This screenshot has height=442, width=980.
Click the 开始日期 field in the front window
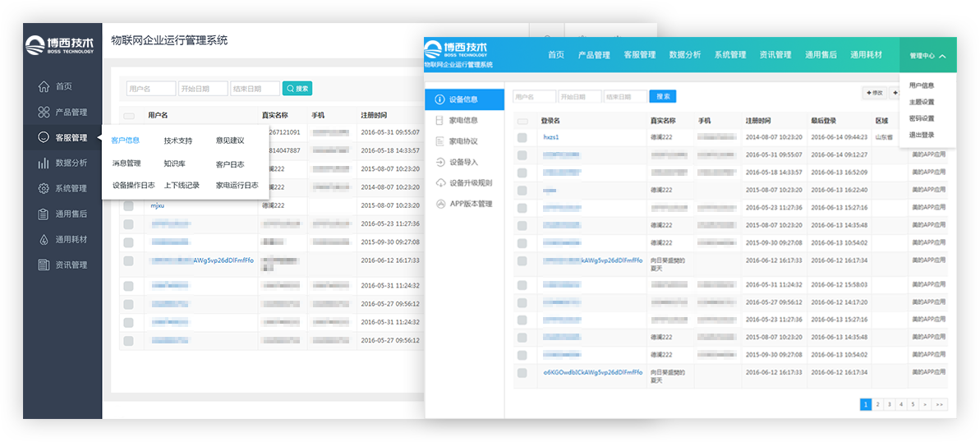tap(580, 96)
